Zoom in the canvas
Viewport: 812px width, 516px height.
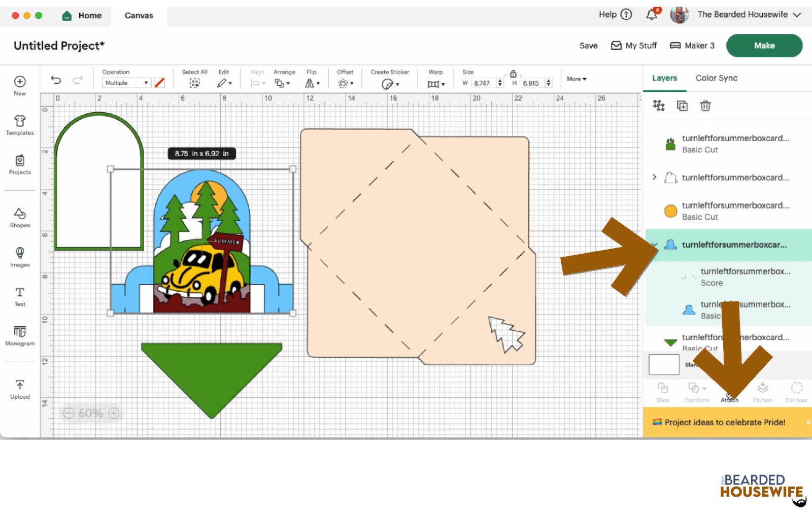pos(114,413)
